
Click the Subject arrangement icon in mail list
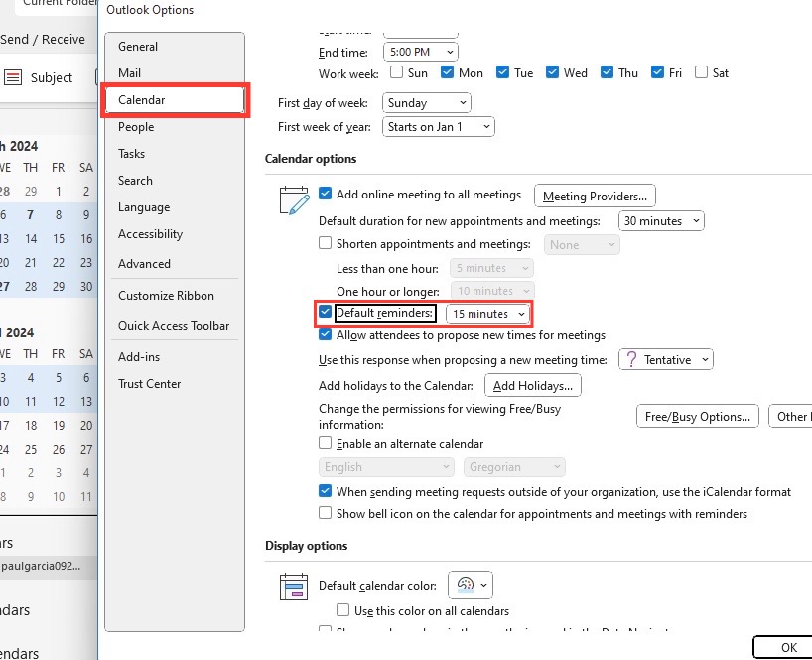[x=13, y=77]
